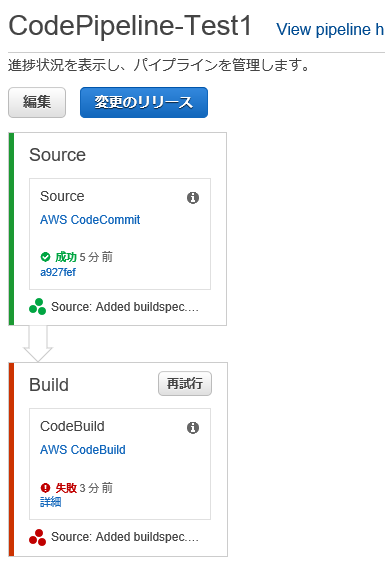The image size is (385, 580).
Task: Open commit a927fef link
Action: (58, 272)
